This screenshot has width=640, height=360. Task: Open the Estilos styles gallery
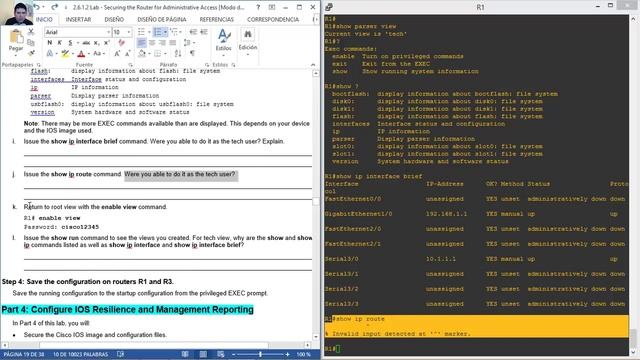click(x=223, y=43)
